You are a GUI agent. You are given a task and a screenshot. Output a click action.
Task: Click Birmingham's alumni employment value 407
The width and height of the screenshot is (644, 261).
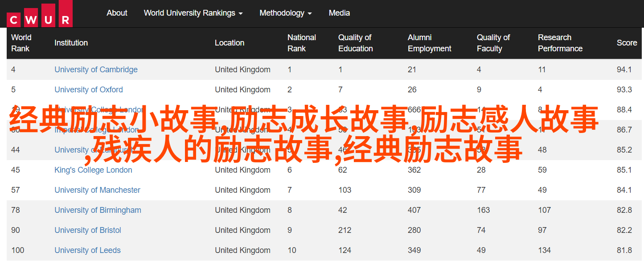pos(414,210)
